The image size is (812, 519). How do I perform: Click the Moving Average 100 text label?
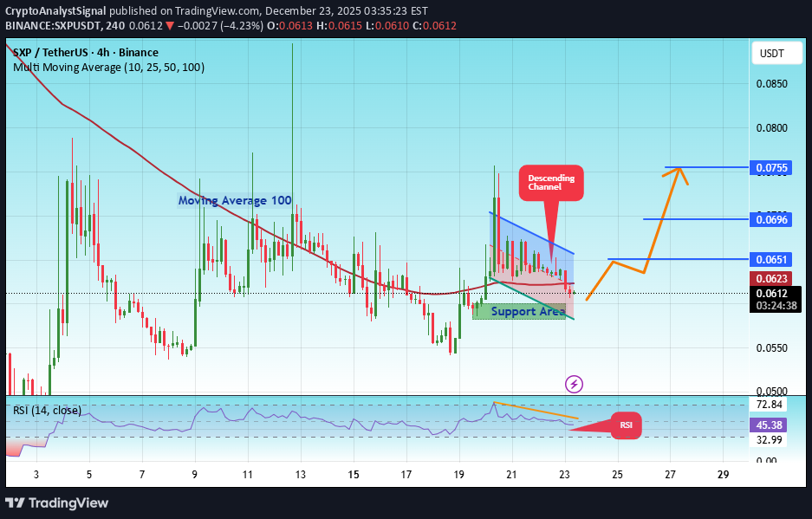pos(234,199)
